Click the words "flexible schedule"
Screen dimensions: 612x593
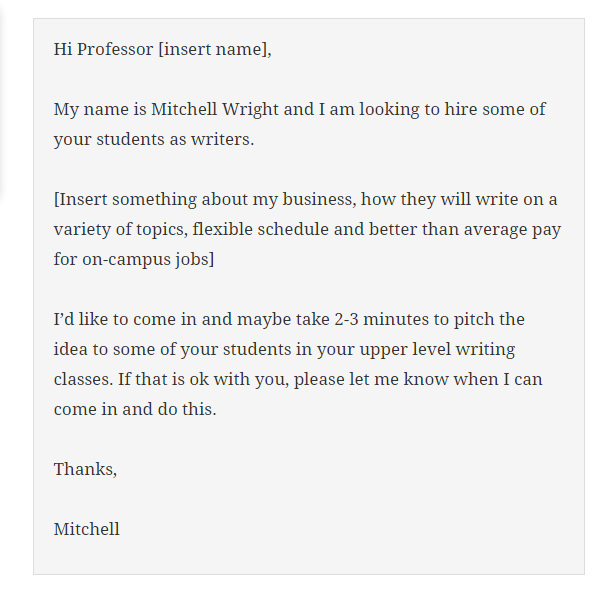tap(260, 229)
